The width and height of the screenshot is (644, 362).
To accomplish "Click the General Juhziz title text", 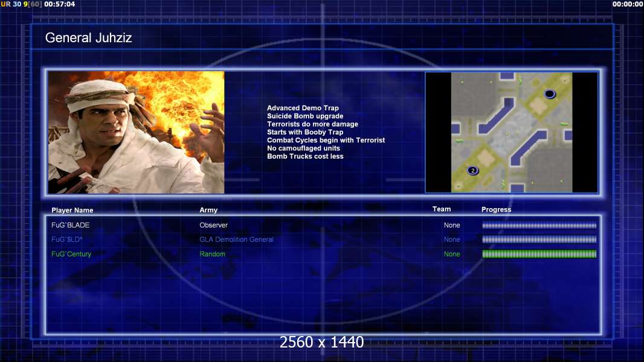I will [x=88, y=38].
